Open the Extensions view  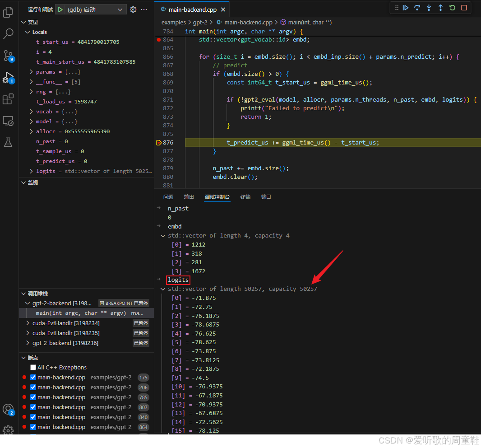pyautogui.click(x=8, y=99)
